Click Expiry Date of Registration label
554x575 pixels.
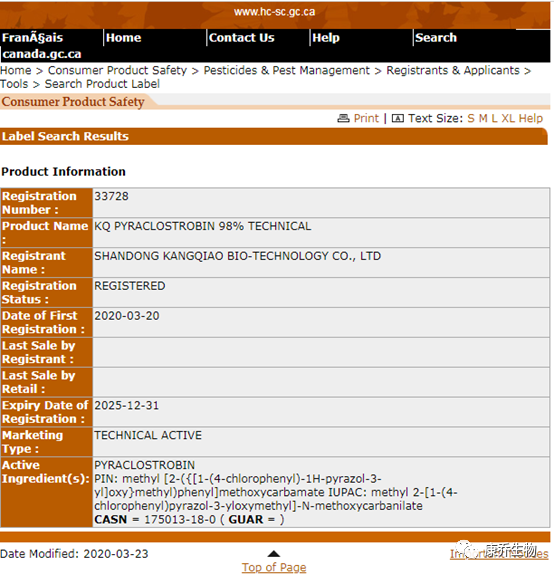coord(47,412)
